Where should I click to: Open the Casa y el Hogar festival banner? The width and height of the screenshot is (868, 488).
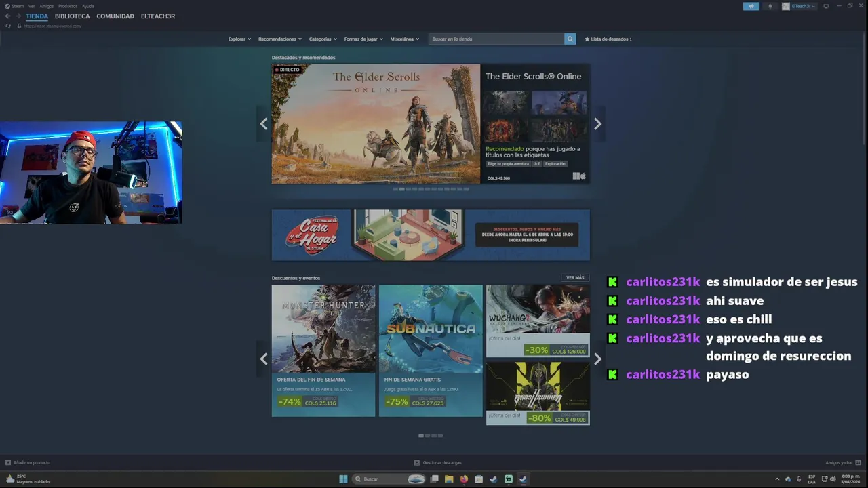tap(431, 235)
